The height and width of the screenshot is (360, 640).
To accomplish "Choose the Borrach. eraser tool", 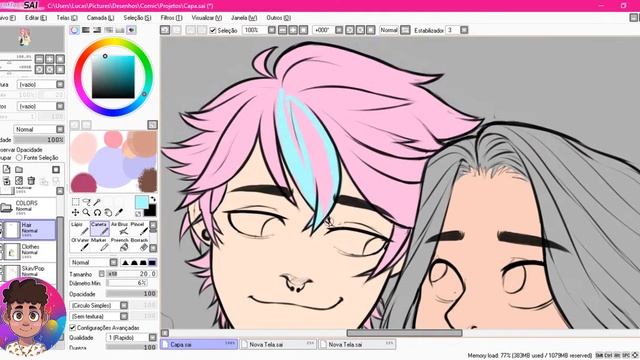I will (x=139, y=244).
